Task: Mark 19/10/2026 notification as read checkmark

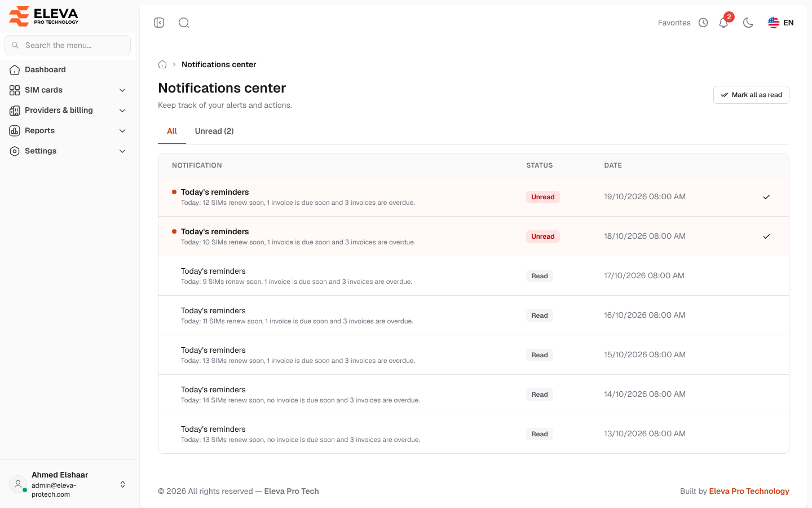Action: point(766,197)
